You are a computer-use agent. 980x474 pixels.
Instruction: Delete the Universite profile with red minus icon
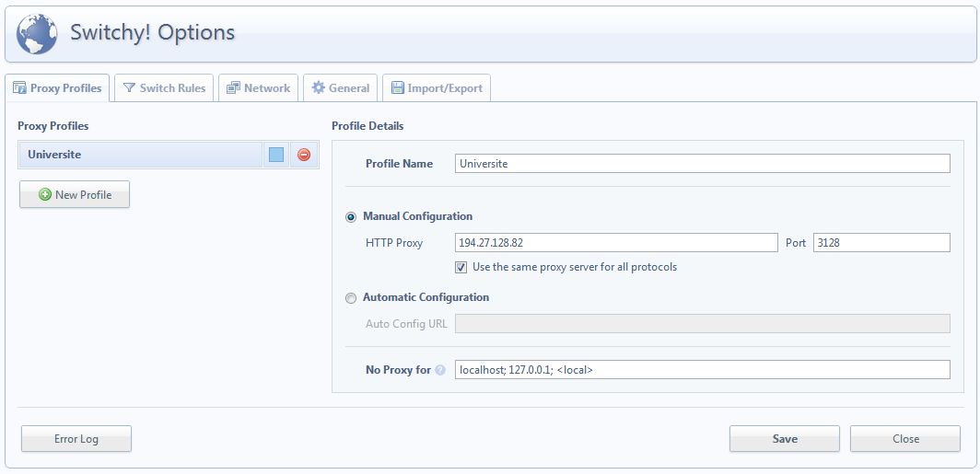[x=304, y=155]
